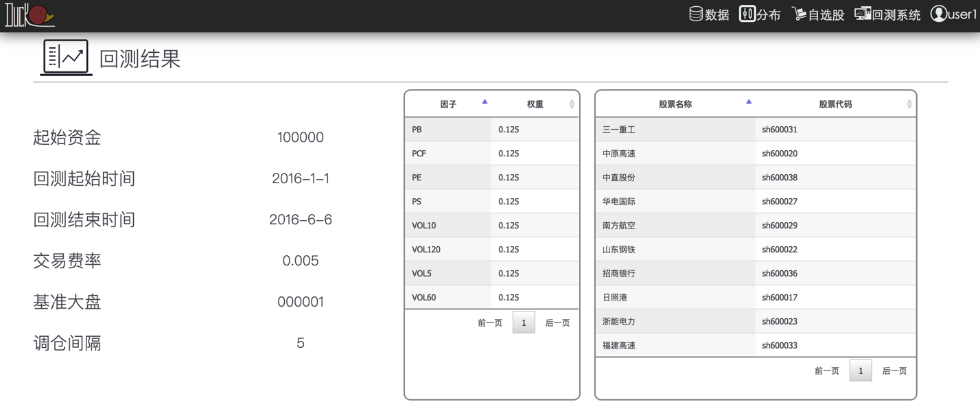This screenshot has width=980, height=413.
Task: Click the stock name 华电国际
Action: click(x=619, y=201)
